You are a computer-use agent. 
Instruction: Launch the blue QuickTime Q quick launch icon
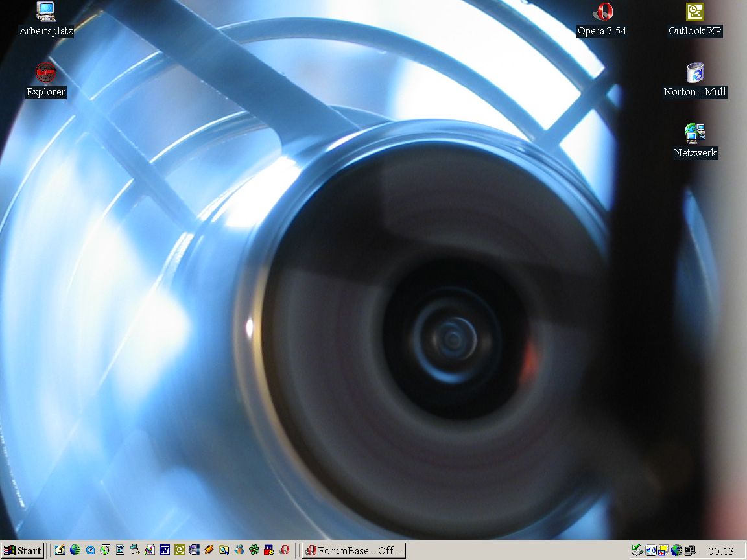point(90,550)
